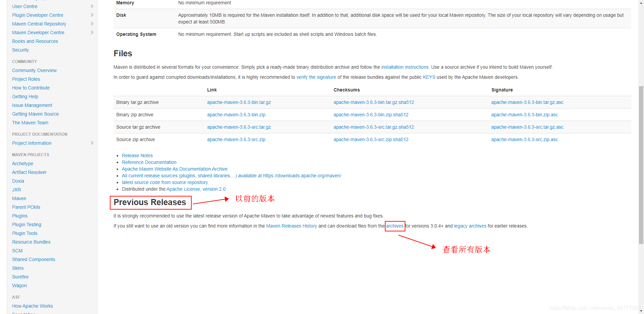This screenshot has height=314, width=644.
Task: Download apache-maven-3.6.3-bin.tar.gz
Action: [x=239, y=102]
